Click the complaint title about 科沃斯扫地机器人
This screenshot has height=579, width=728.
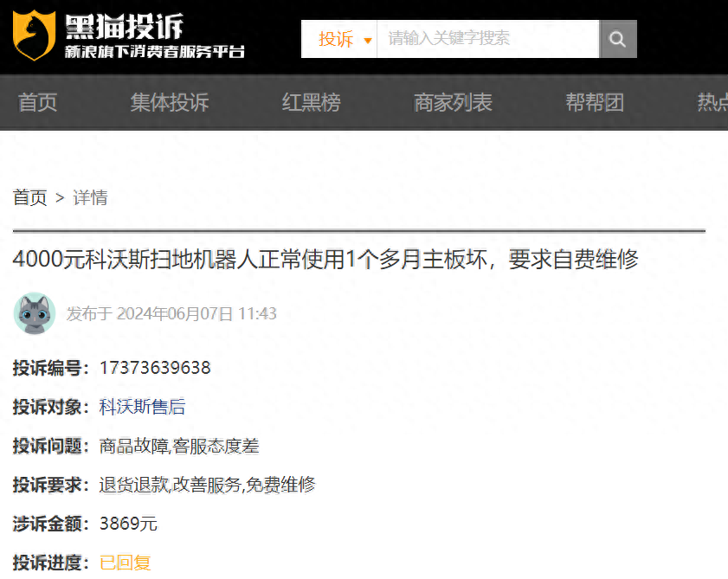pos(325,259)
